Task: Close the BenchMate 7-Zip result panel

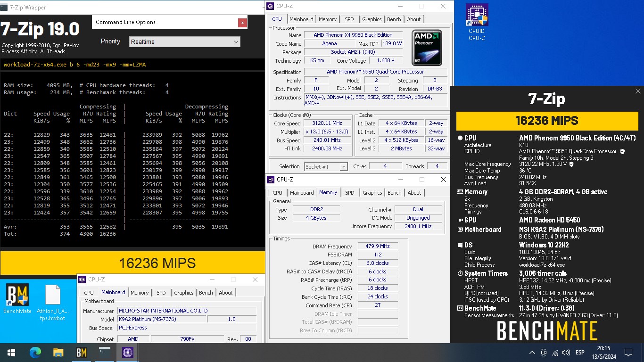Action: 638,91
